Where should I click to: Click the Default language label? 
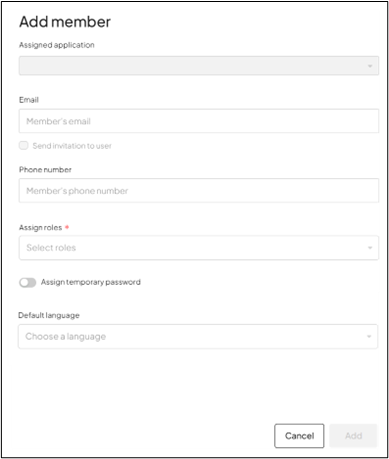49,315
